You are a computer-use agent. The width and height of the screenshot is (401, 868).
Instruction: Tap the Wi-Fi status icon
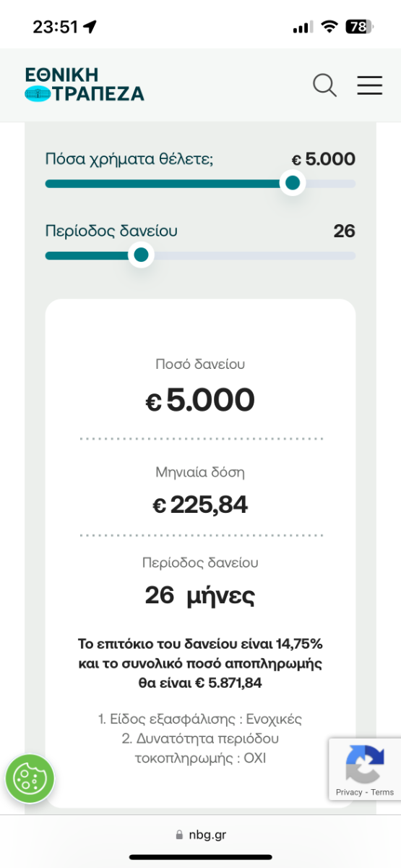329,27
